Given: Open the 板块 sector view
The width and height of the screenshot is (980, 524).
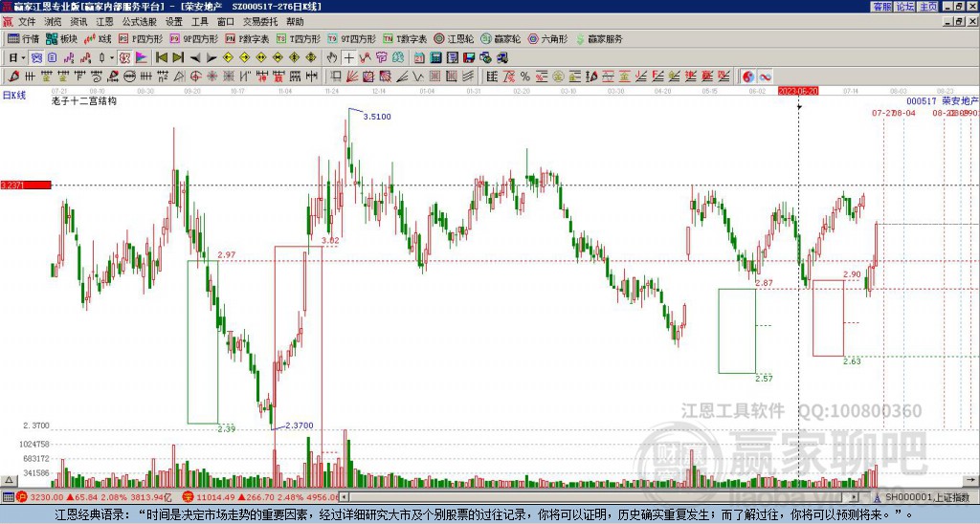Looking at the screenshot, I should (x=61, y=38).
